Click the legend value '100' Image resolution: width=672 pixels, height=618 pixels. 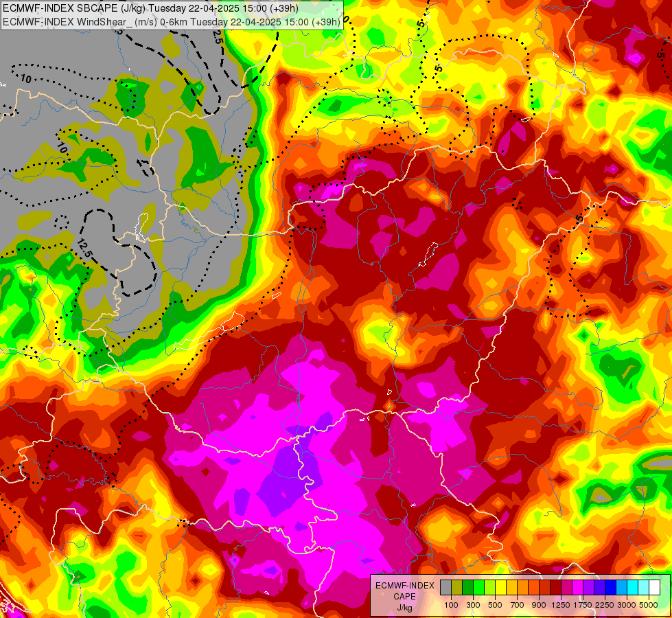tap(451, 605)
